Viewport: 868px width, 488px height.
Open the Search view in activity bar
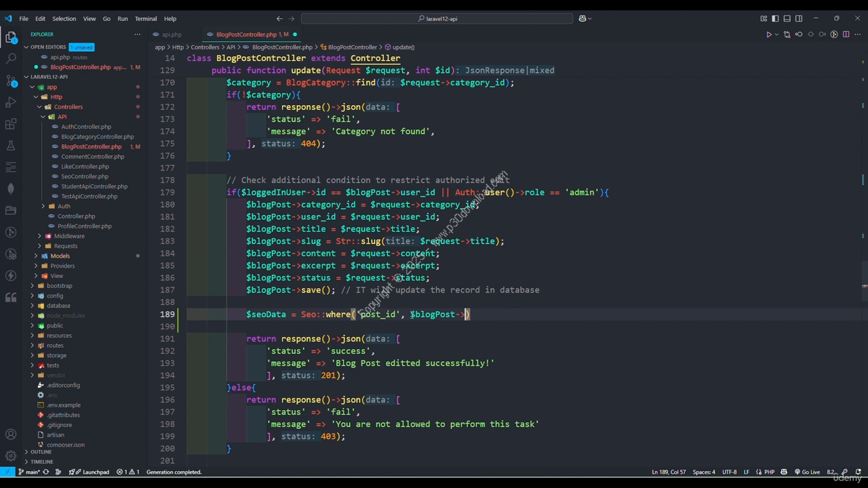coord(11,59)
